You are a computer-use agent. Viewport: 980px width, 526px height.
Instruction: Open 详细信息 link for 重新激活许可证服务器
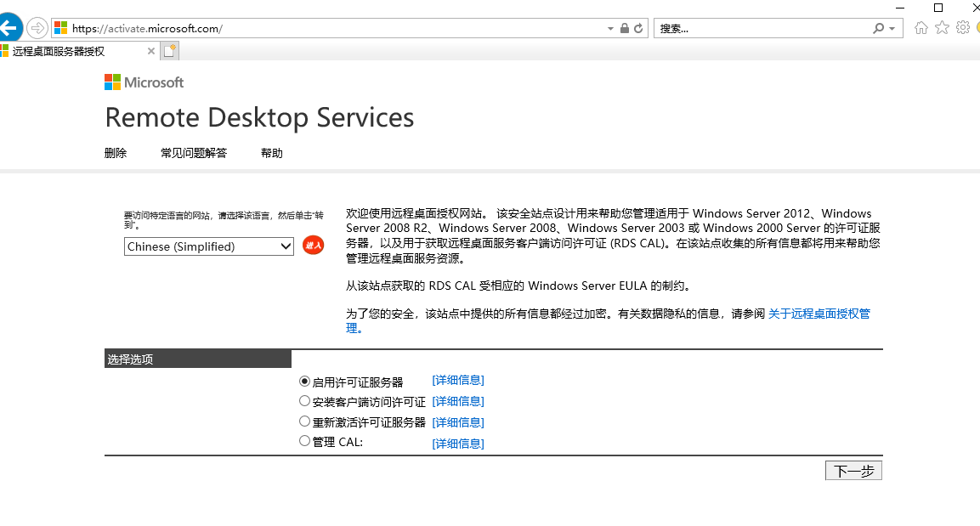coord(458,423)
